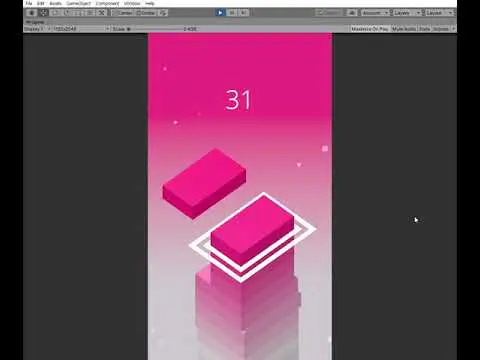Toggle Center pivot mode button
The width and height of the screenshot is (480, 360).
(123, 13)
